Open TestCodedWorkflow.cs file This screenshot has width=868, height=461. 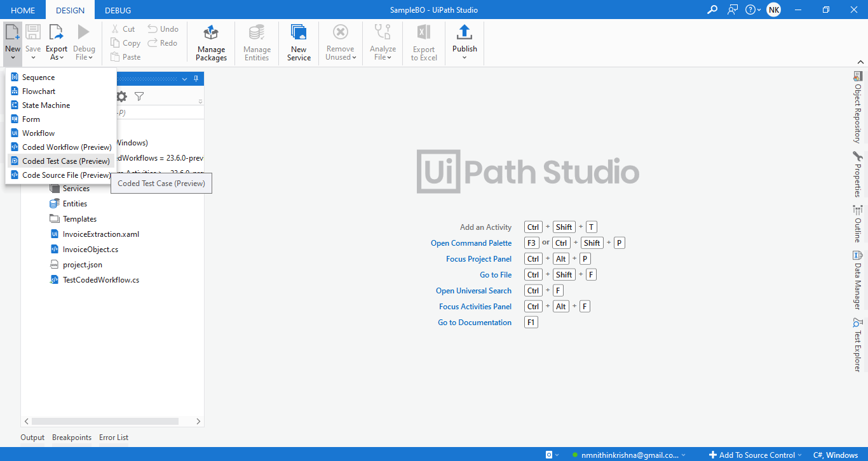(x=100, y=280)
